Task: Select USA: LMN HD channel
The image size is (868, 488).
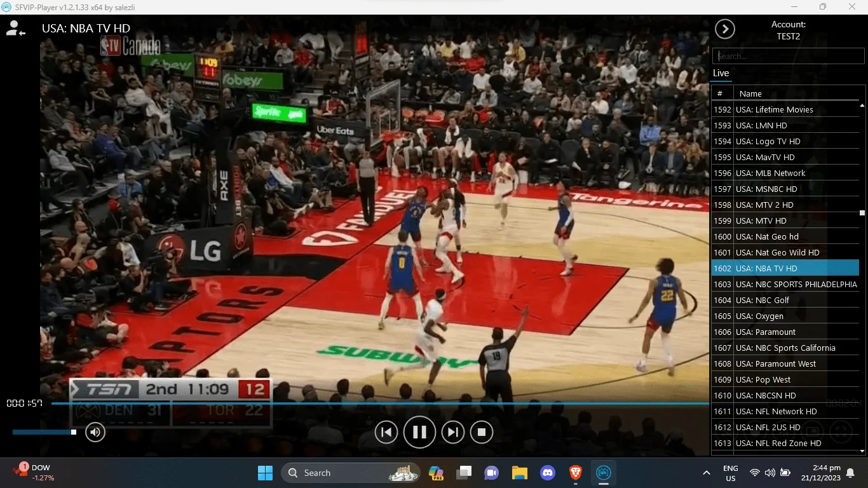Action: (x=785, y=125)
